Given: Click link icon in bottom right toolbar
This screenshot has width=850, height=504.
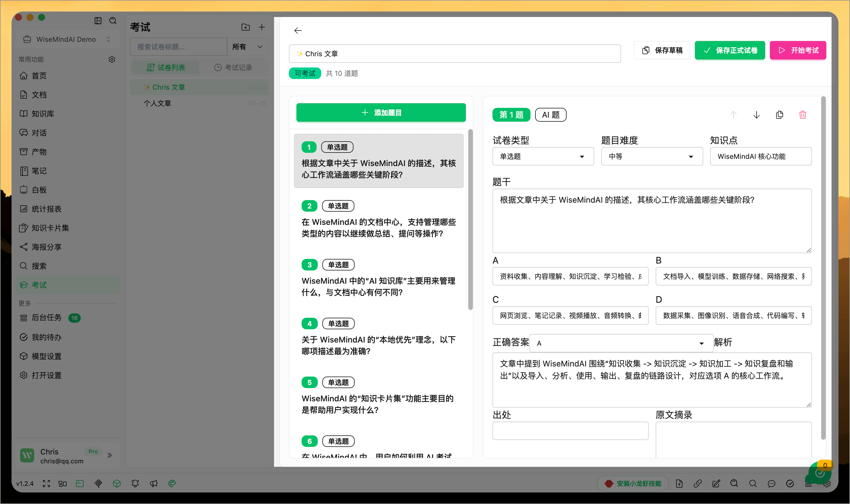Looking at the screenshot, I should 697,483.
